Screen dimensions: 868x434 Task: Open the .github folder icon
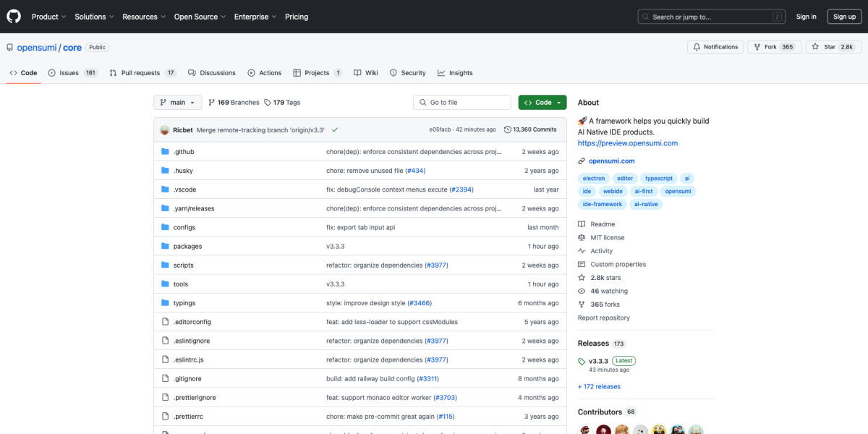[x=165, y=152]
